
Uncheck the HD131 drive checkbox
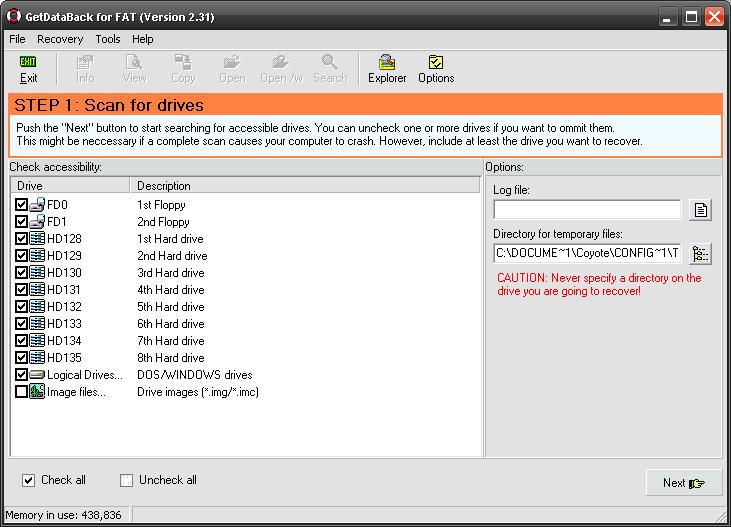point(21,290)
